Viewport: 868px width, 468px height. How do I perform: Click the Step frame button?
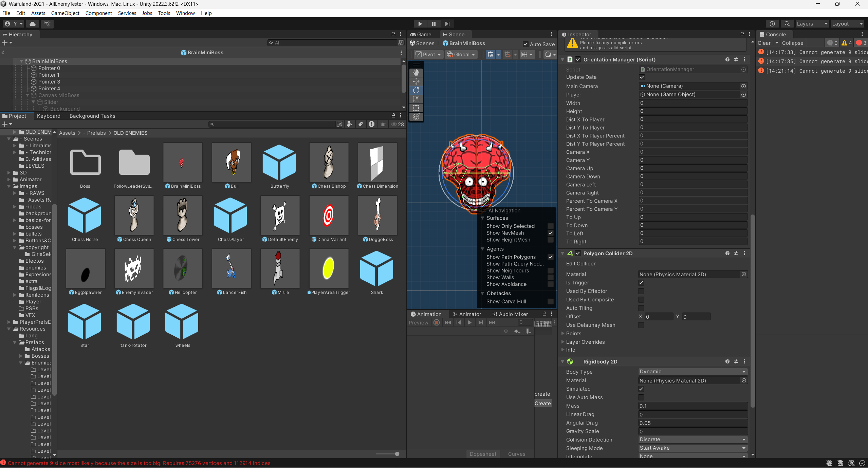tap(447, 24)
